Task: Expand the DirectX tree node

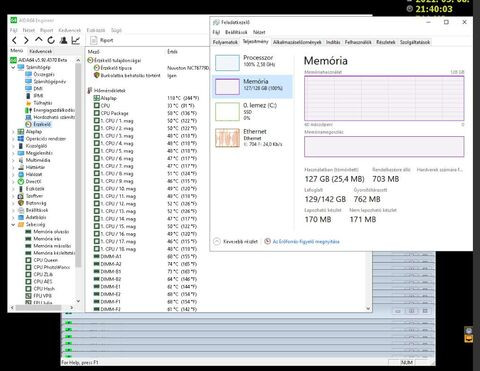Action: pyautogui.click(x=13, y=182)
